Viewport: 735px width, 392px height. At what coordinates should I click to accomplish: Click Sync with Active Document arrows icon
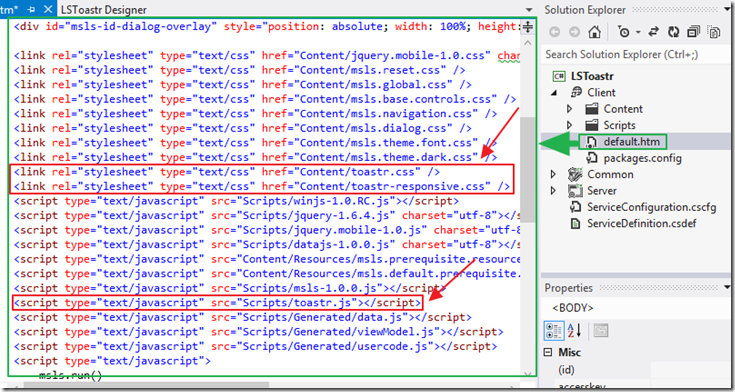[x=654, y=32]
